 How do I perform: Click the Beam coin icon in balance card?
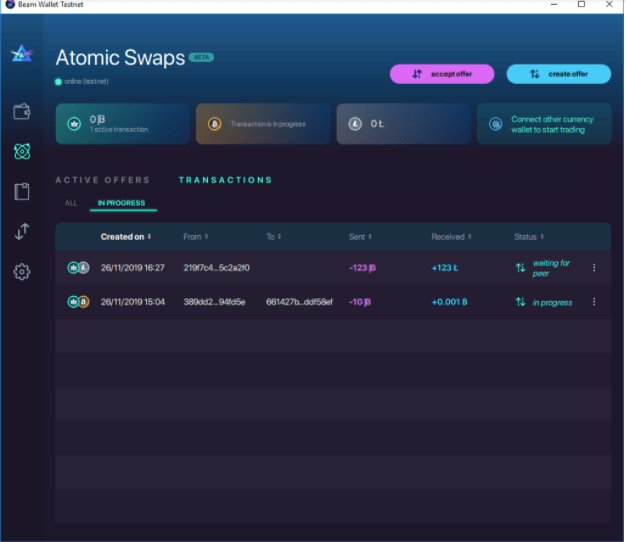click(74, 124)
